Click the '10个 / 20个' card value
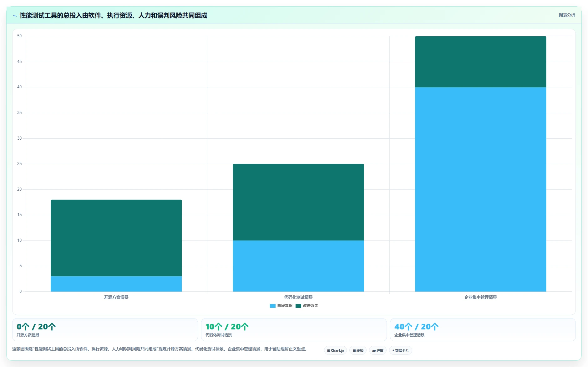The width and height of the screenshot is (588, 367). [227, 327]
